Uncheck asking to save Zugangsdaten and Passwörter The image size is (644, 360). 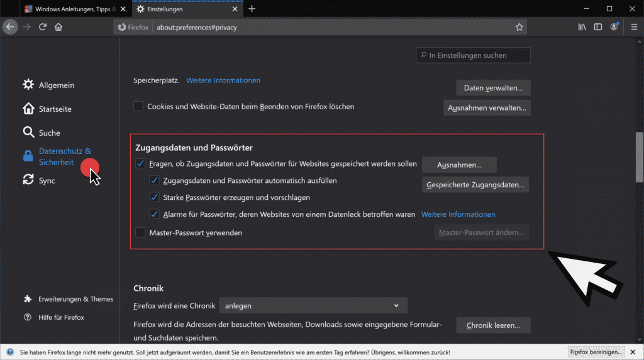coord(140,163)
